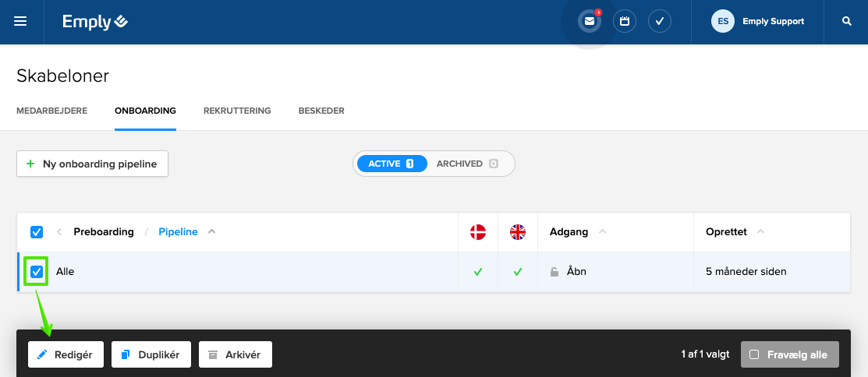Click the Redigér button
868x377 pixels.
tap(66, 354)
